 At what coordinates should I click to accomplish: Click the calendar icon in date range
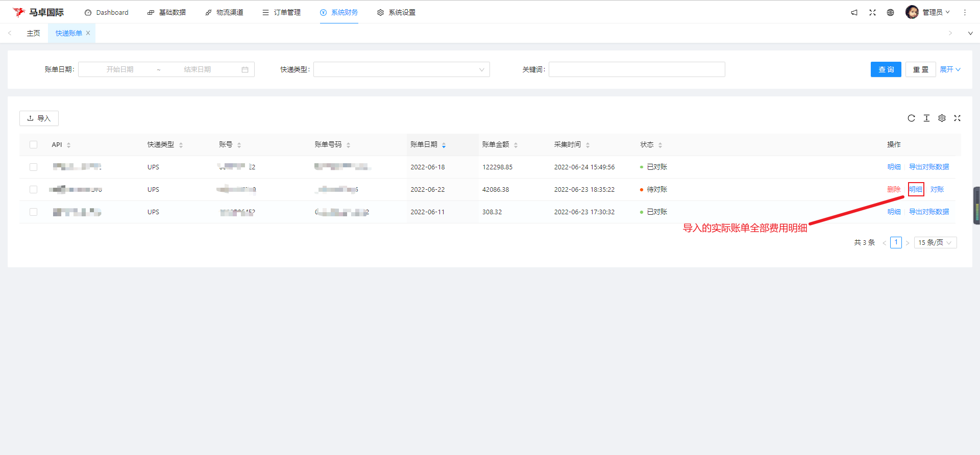tap(245, 70)
